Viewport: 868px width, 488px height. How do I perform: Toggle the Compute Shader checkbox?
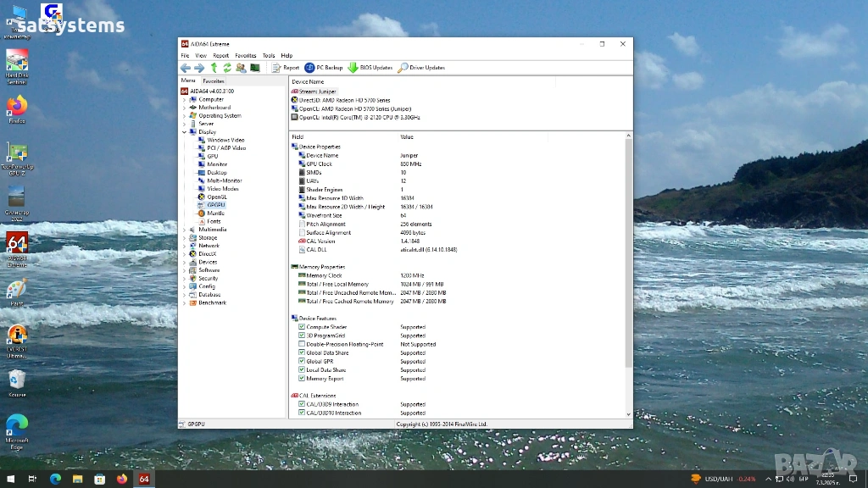[302, 327]
